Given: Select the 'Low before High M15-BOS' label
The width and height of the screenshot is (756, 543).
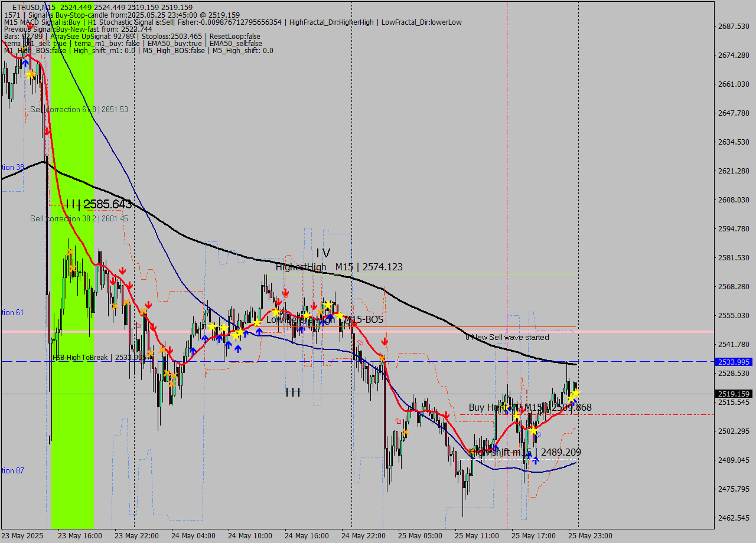Looking at the screenshot, I should 325,320.
